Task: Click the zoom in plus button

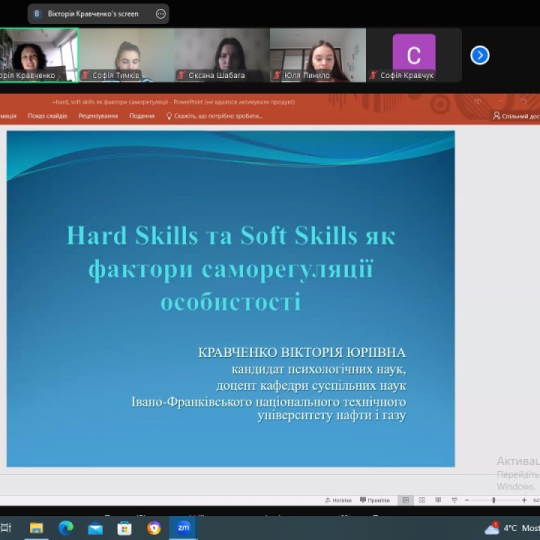Action: [524, 500]
